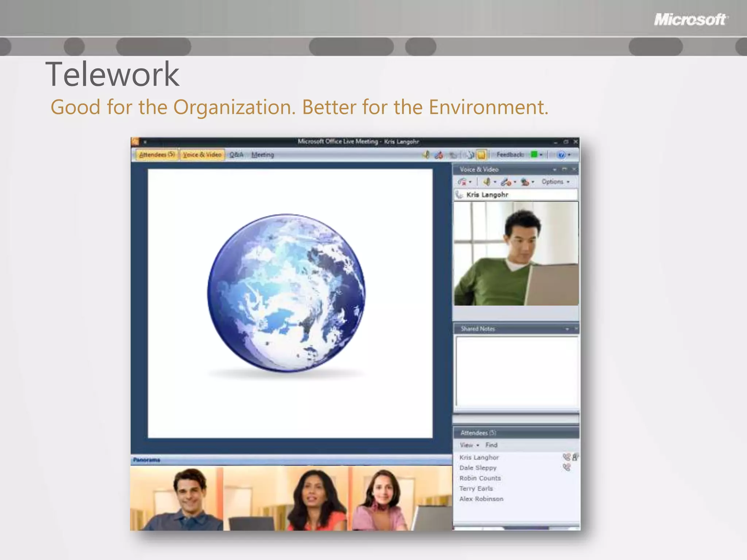Click the webcam icon in Voice & Video panel
This screenshot has width=747, height=560.
[x=525, y=182]
